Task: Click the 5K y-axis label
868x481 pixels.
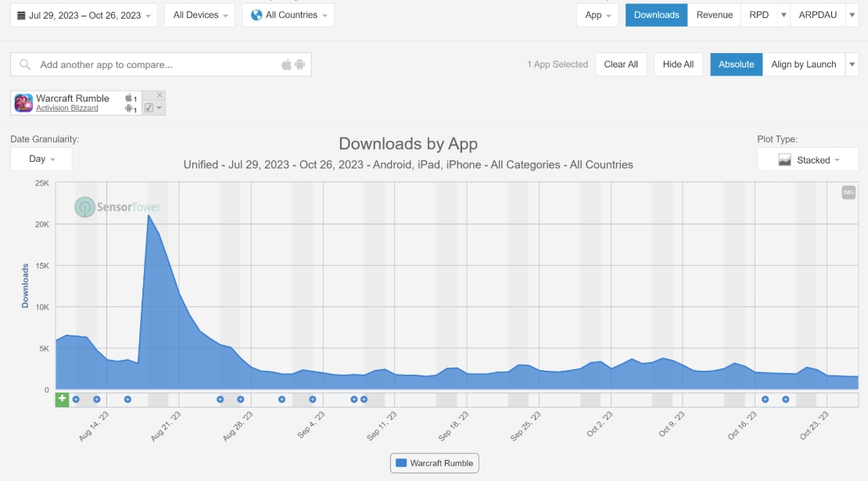Action: pyautogui.click(x=44, y=349)
